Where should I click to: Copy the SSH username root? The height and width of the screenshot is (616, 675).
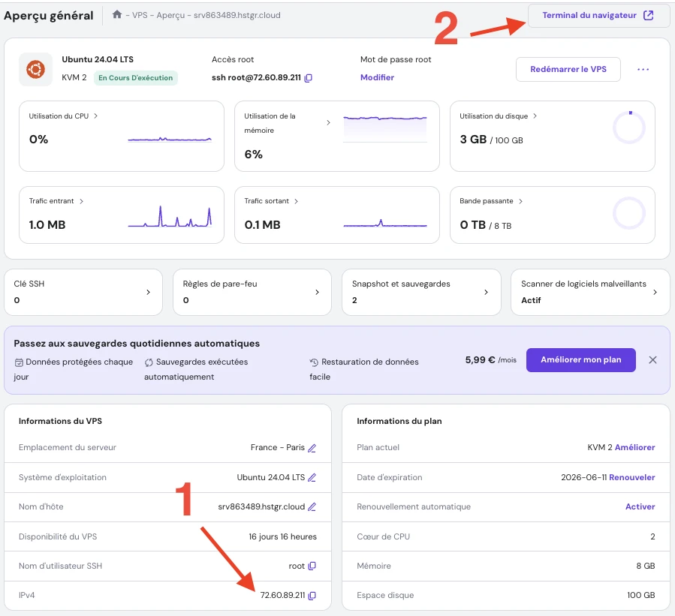[312, 566]
